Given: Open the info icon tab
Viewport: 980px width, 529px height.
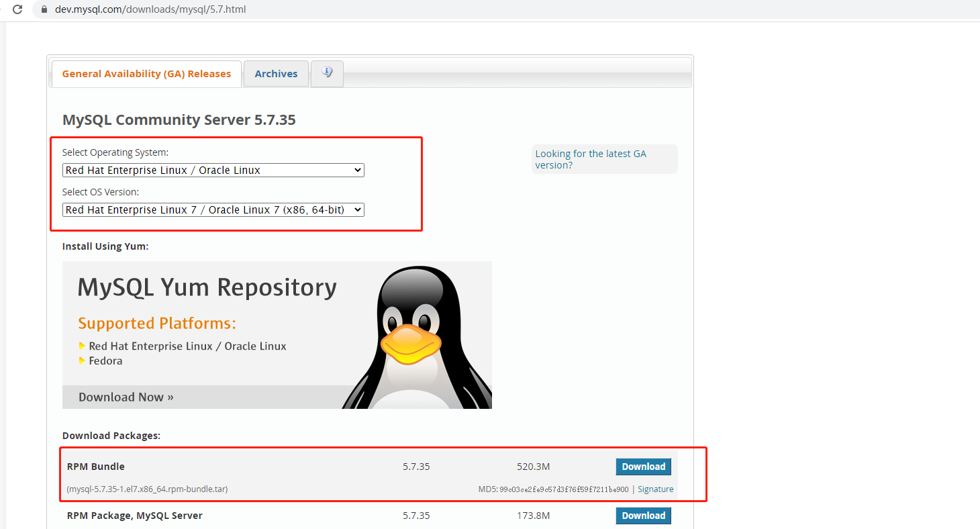Looking at the screenshot, I should point(327,73).
